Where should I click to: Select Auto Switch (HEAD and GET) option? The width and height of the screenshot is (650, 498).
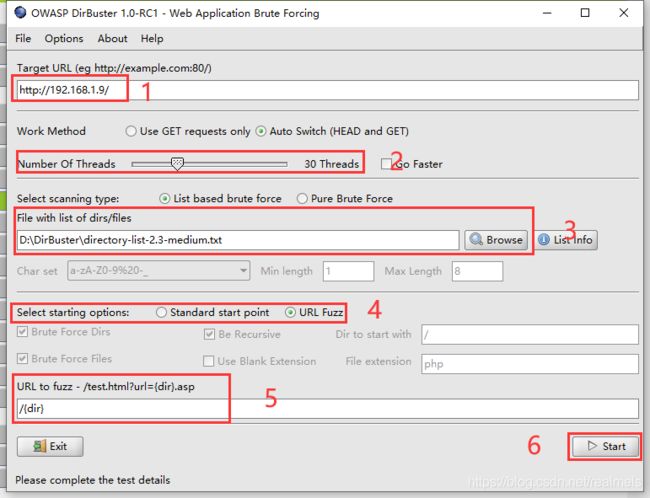(x=261, y=131)
